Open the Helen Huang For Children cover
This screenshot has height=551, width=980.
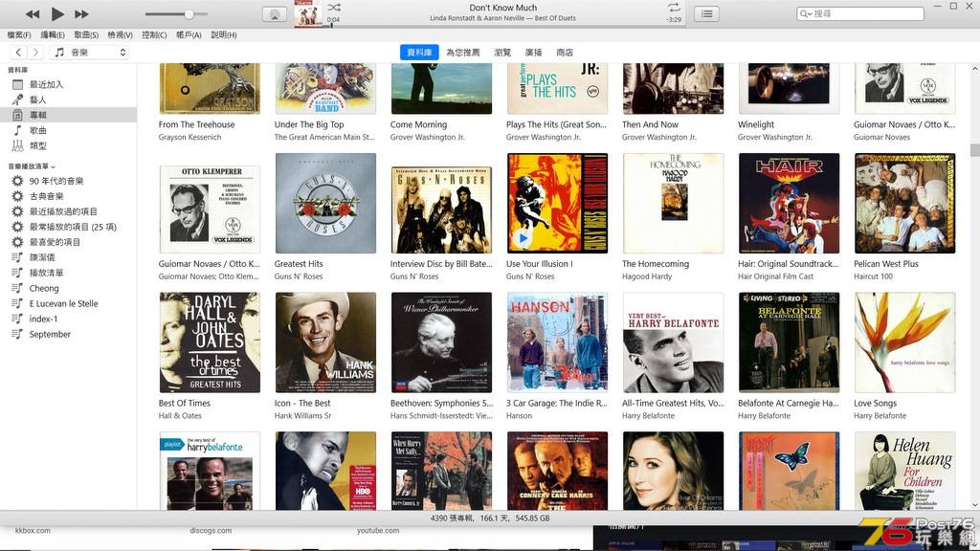tap(904, 471)
